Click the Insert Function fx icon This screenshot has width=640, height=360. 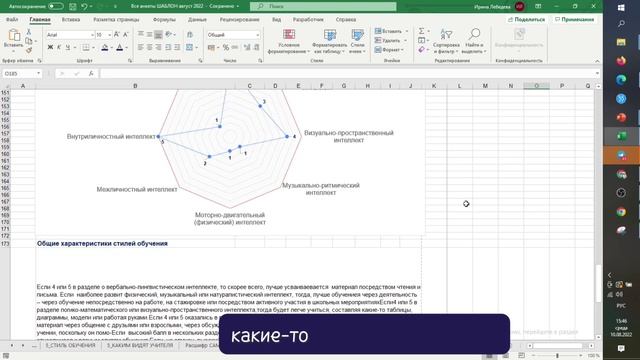point(91,73)
